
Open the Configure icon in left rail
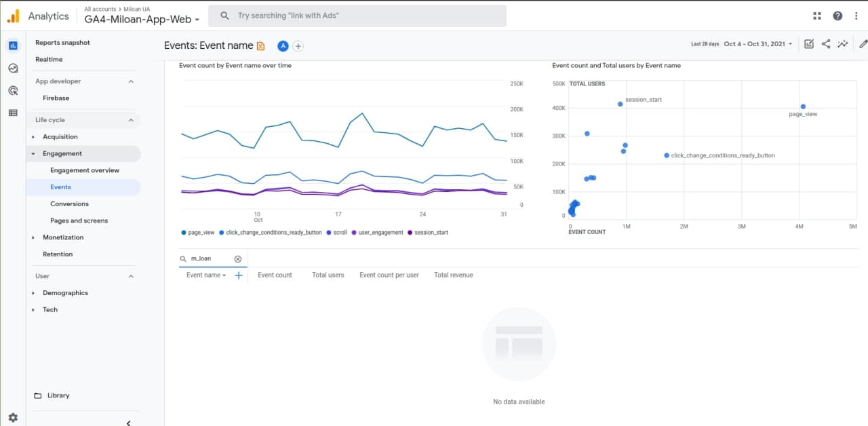tap(13, 113)
